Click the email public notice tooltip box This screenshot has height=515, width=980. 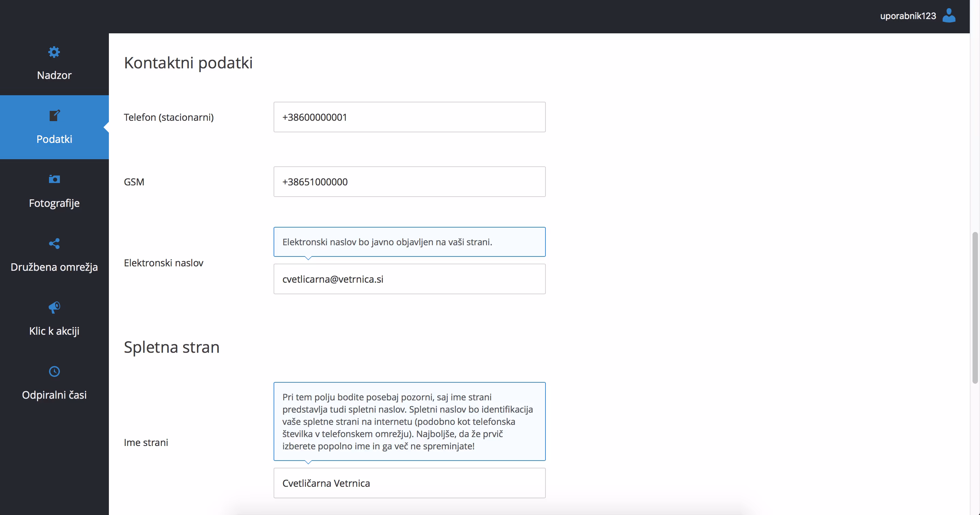click(409, 242)
